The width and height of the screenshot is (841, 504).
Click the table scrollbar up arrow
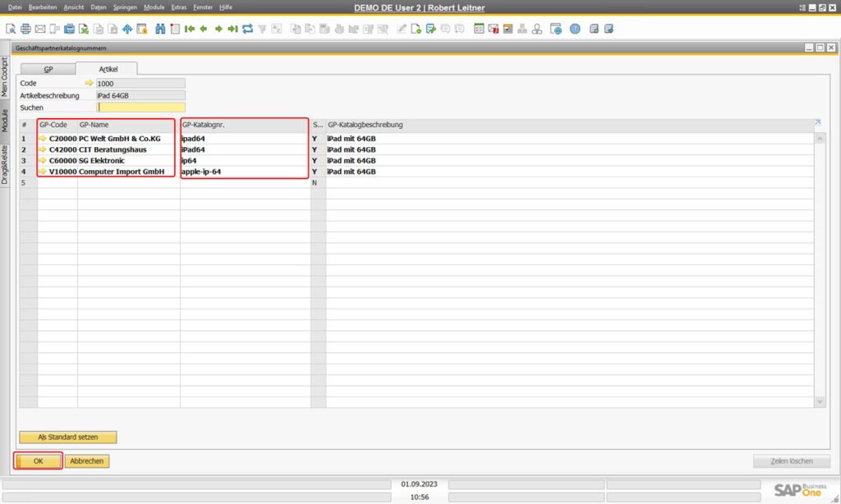820,139
